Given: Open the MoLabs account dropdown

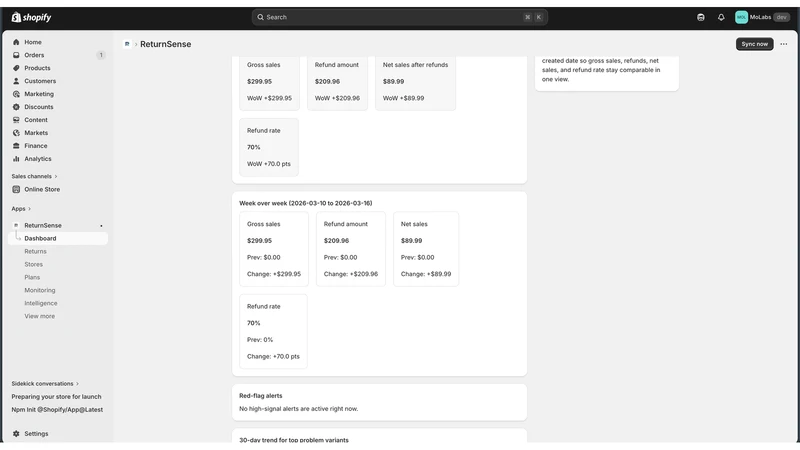Looking at the screenshot, I should 762,17.
